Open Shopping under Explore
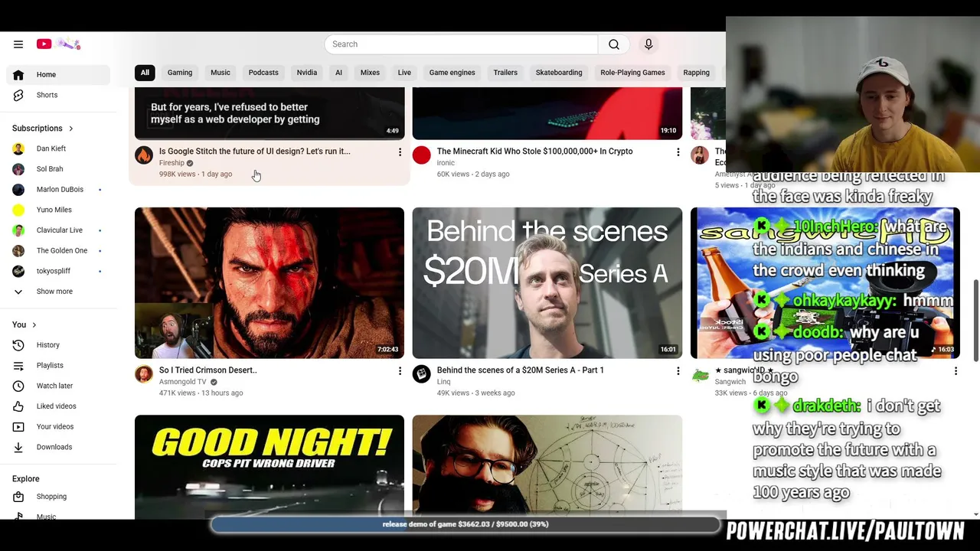The height and width of the screenshot is (551, 980). (x=58, y=497)
